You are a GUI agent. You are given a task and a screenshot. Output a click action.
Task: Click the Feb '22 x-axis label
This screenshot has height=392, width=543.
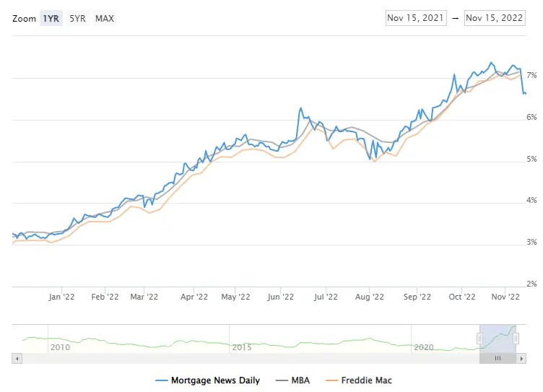coord(105,297)
